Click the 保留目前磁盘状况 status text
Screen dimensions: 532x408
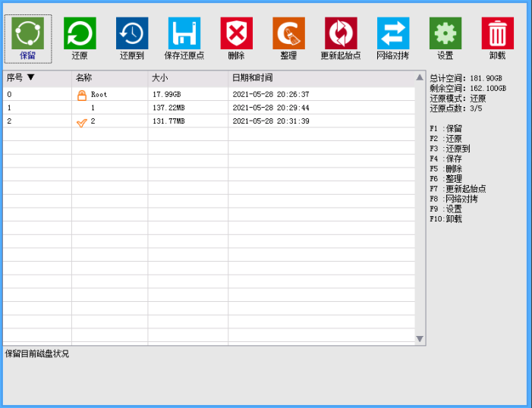(x=37, y=354)
